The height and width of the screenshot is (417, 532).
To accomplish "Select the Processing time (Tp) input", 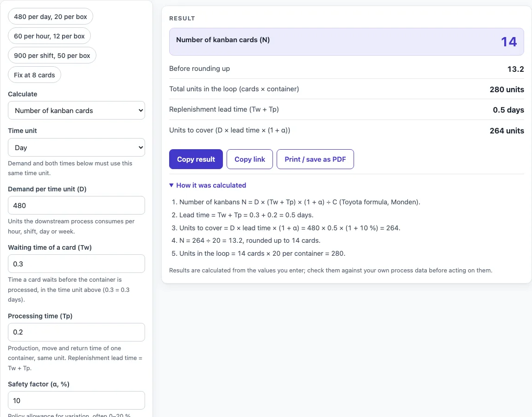I will click(x=76, y=332).
